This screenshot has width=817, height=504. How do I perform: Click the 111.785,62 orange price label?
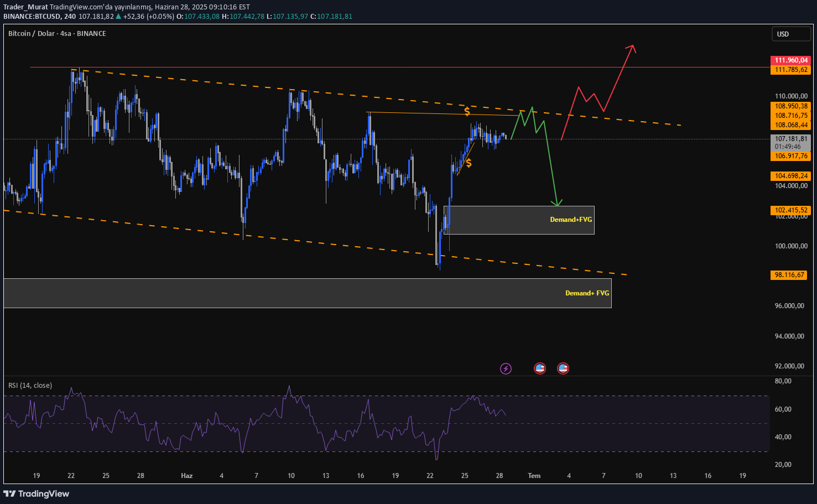click(x=790, y=70)
